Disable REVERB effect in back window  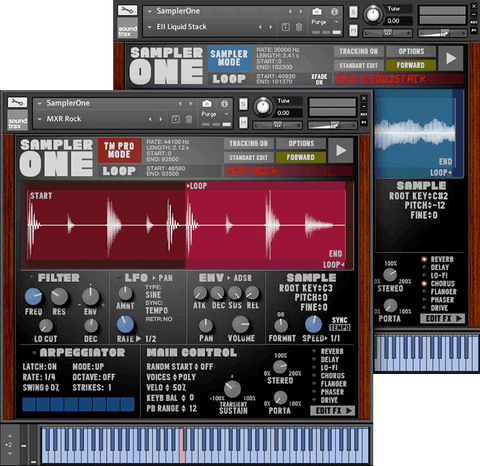[424, 259]
